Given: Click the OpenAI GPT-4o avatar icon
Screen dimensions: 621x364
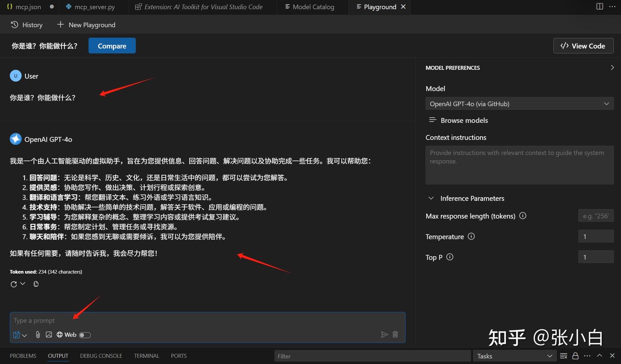Looking at the screenshot, I should (16, 139).
